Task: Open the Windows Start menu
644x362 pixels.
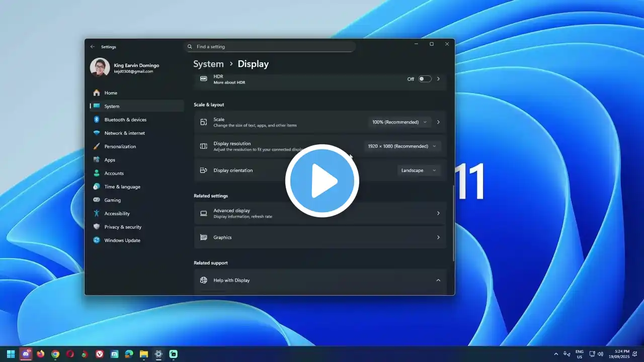Action: click(11, 354)
